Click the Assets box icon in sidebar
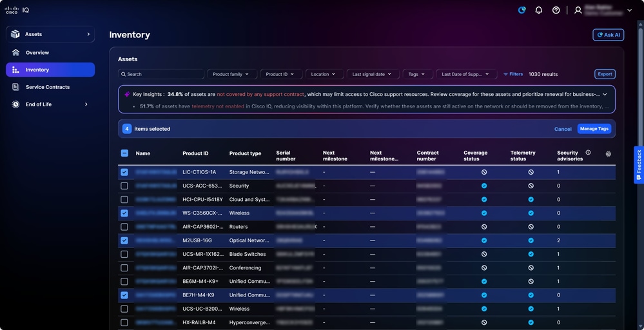This screenshot has height=330, width=644. point(15,34)
